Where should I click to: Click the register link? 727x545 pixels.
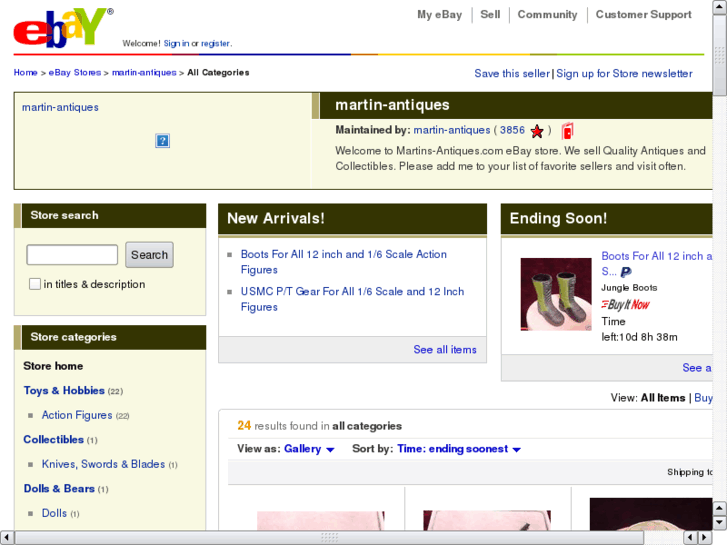[216, 43]
